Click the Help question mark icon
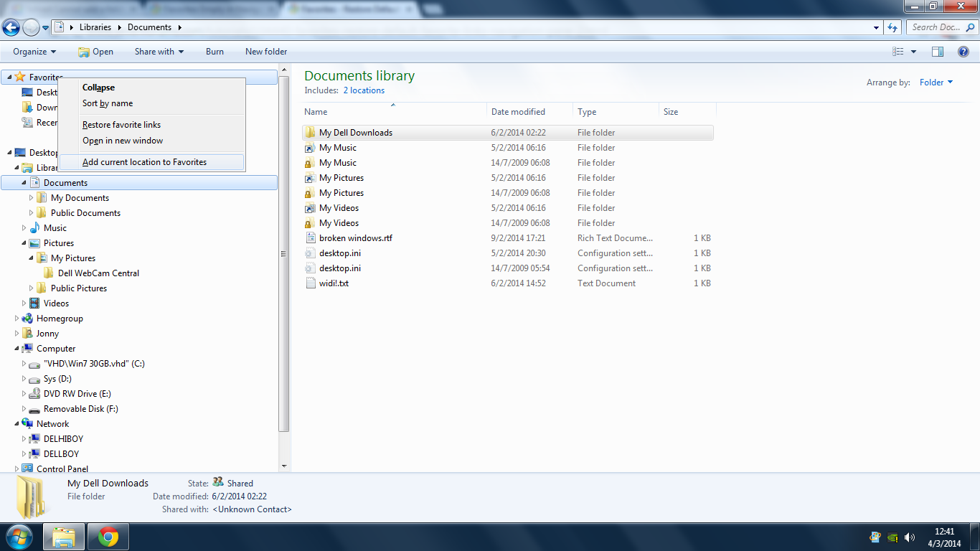 963,52
